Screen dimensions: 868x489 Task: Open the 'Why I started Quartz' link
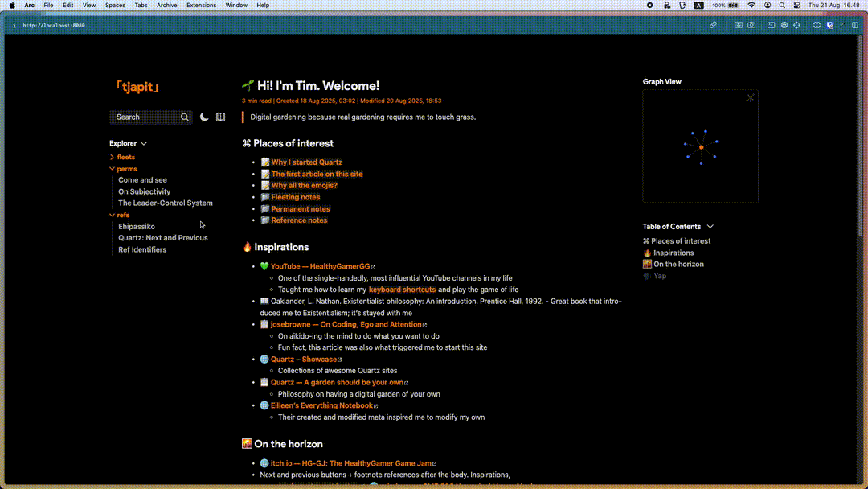tap(306, 162)
